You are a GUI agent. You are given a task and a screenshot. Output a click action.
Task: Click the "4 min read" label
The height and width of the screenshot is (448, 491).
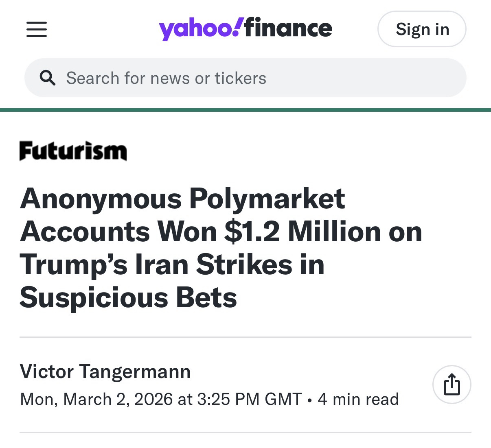[x=358, y=399]
